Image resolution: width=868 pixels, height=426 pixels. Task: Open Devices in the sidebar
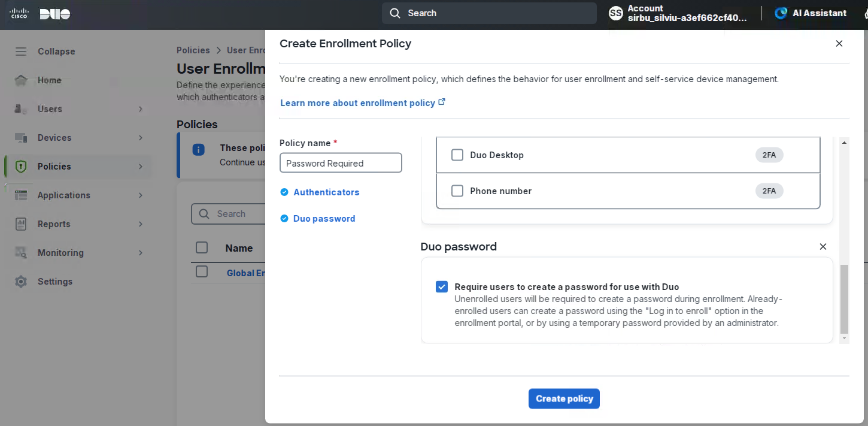[54, 138]
